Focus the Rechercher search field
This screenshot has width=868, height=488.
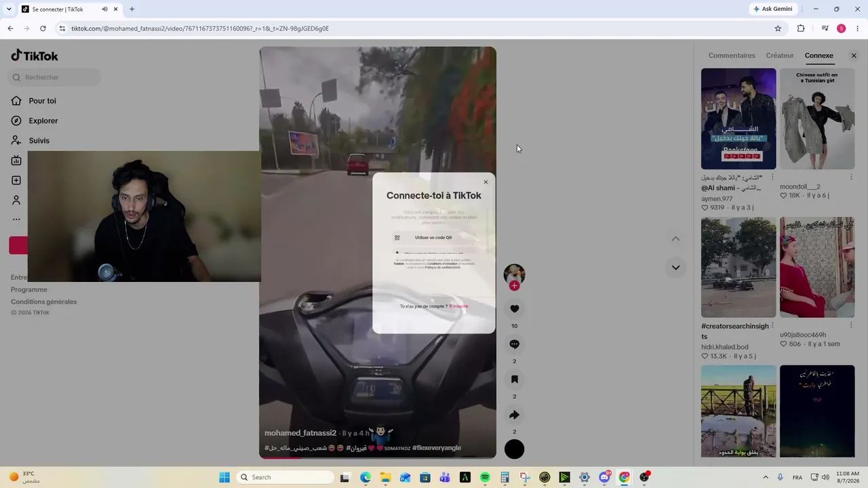[56, 77]
